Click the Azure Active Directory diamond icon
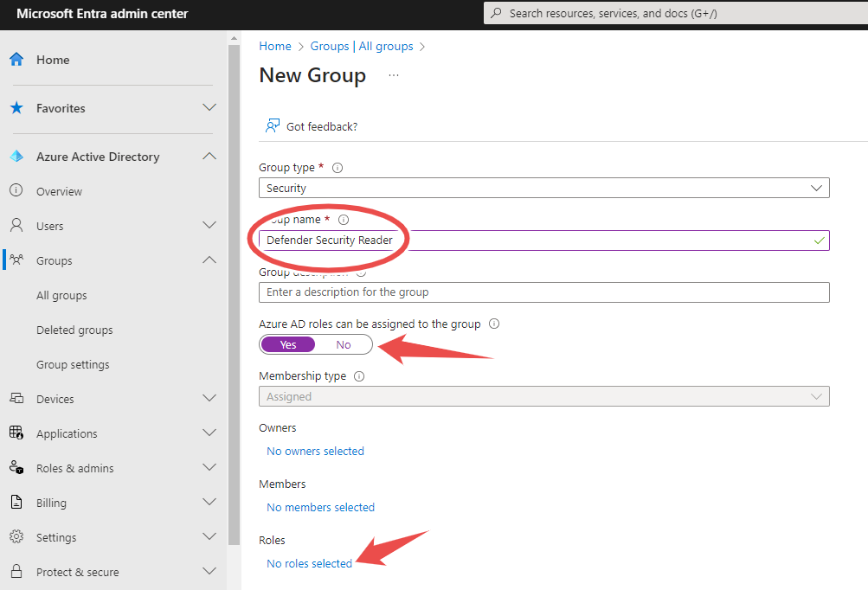 click(16, 156)
